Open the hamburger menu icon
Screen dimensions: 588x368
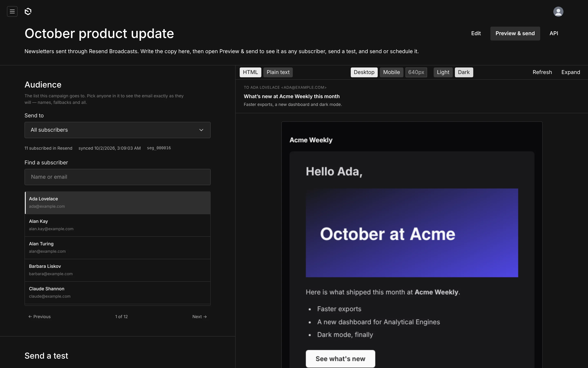click(12, 11)
